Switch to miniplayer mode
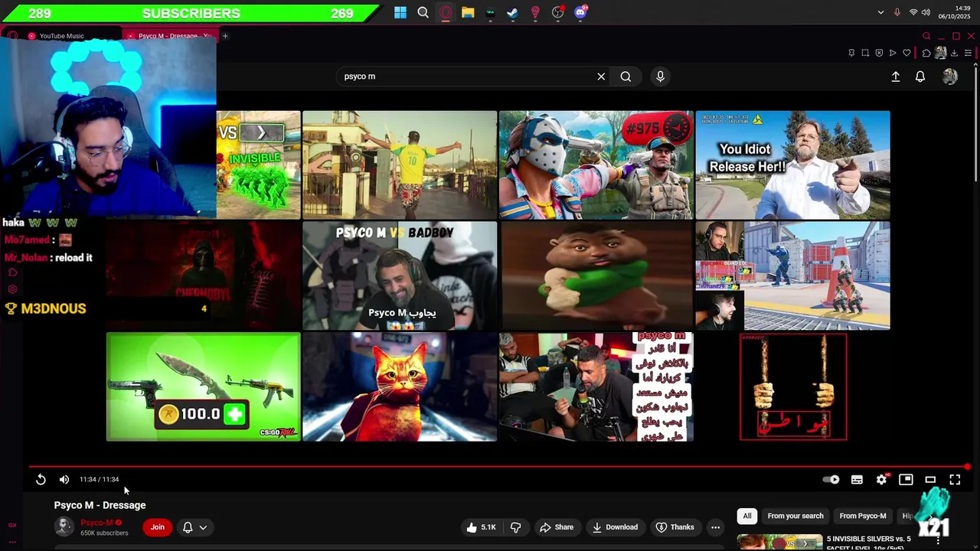980x551 pixels. (906, 479)
